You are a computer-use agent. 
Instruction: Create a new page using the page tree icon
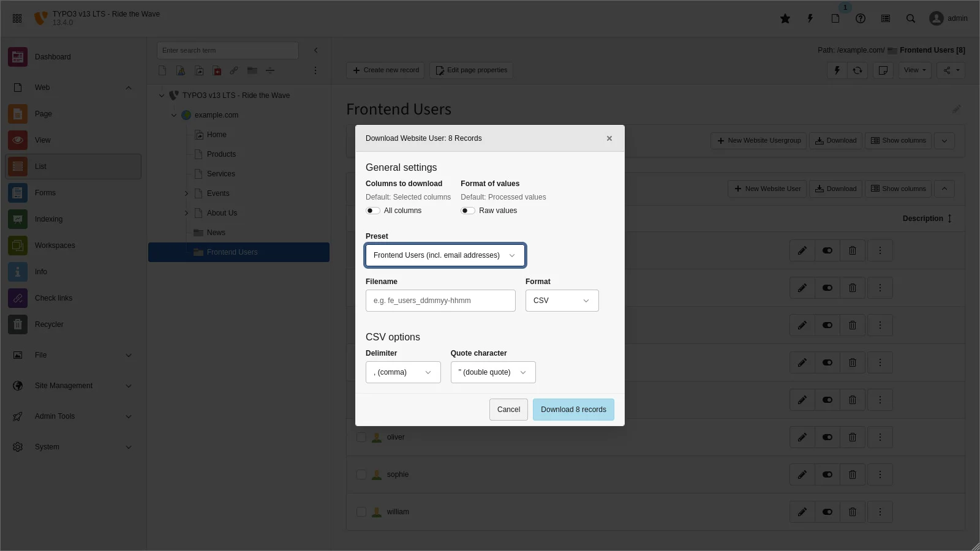tap(162, 70)
